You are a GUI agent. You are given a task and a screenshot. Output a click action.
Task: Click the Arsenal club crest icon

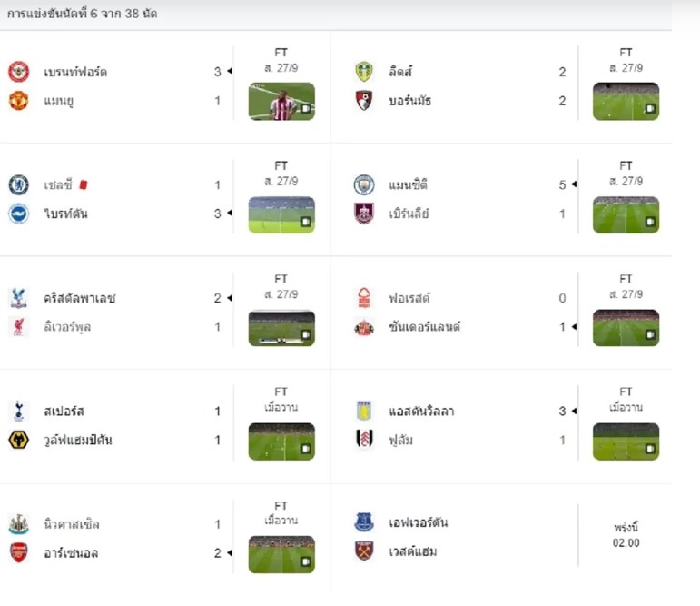(19, 553)
